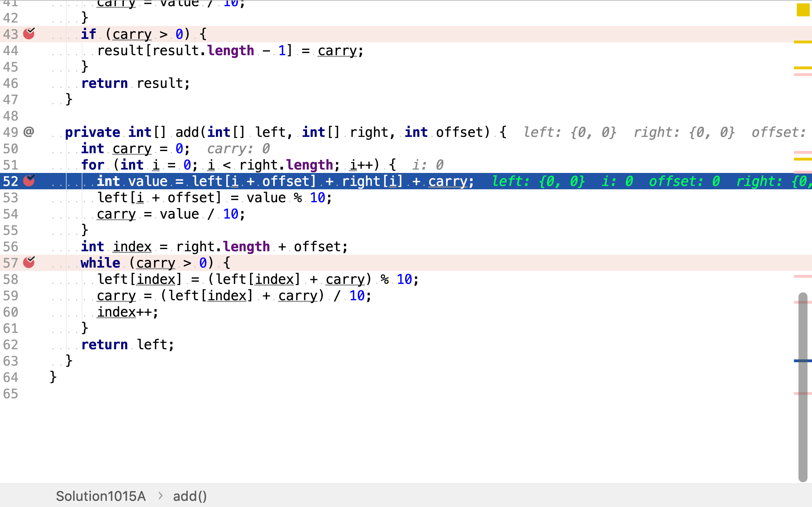
Task: Toggle breakpoint on line 52
Action: 29,181
